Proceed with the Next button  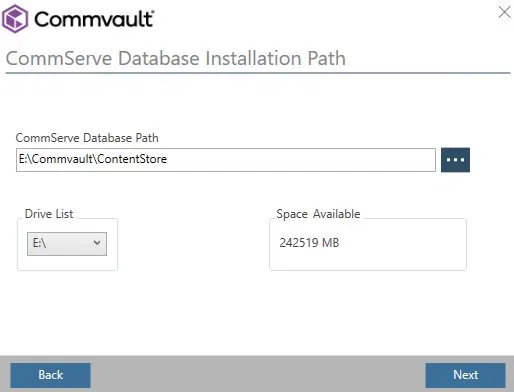point(465,375)
